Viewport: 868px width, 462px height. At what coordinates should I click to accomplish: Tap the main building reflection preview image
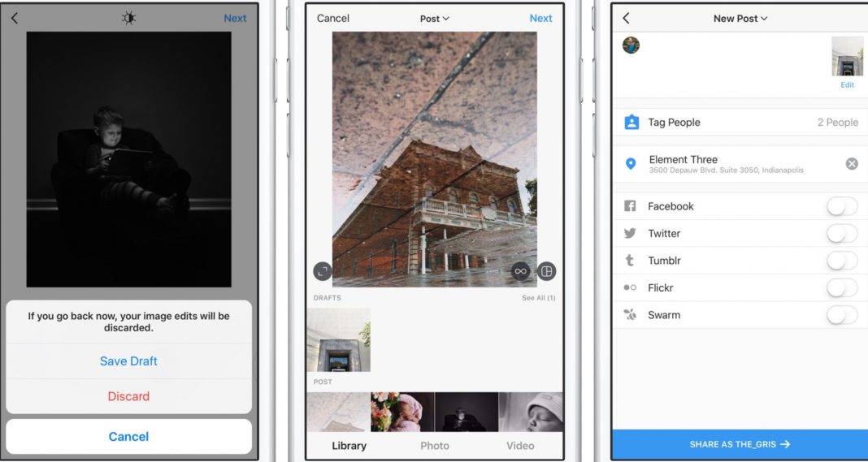435,159
